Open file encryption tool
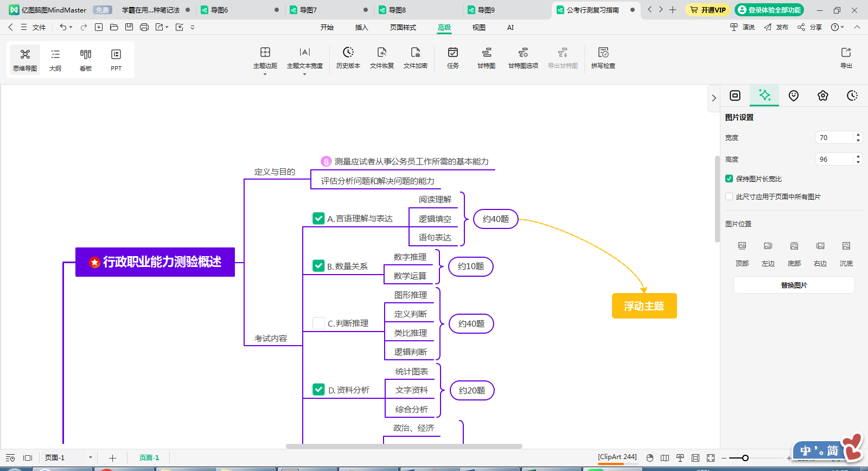868x471 pixels. pos(415,58)
